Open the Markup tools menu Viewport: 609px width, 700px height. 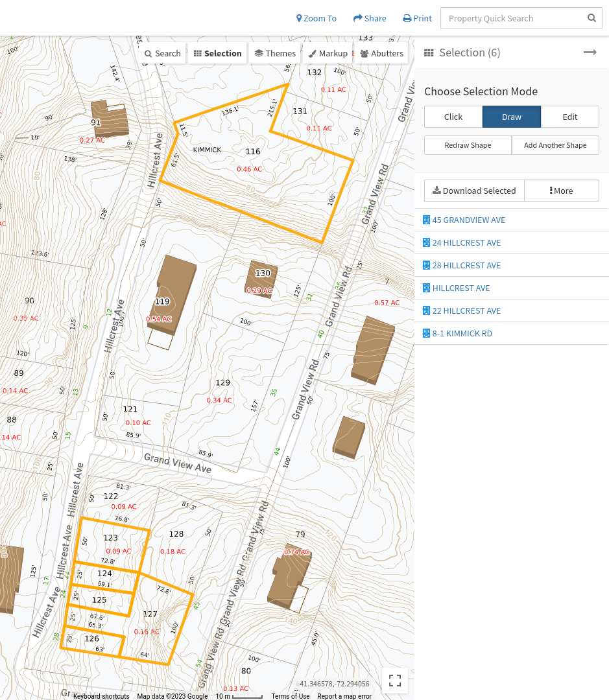click(328, 53)
